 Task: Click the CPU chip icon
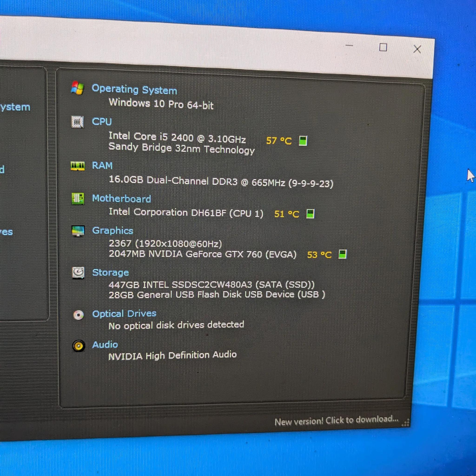coord(78,122)
